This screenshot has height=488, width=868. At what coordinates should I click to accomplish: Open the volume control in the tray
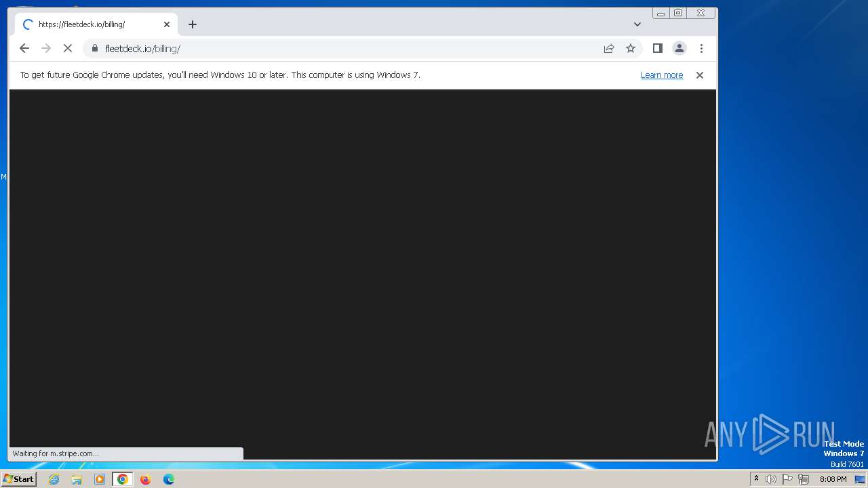tap(771, 479)
